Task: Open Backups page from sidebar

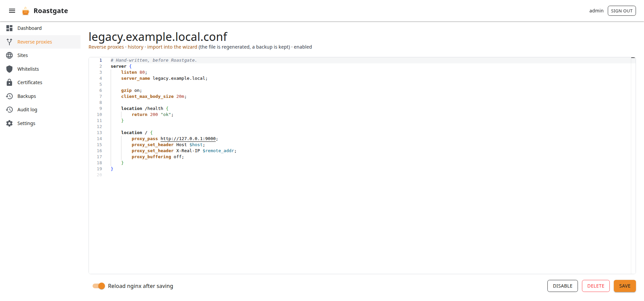Action: [x=40, y=96]
